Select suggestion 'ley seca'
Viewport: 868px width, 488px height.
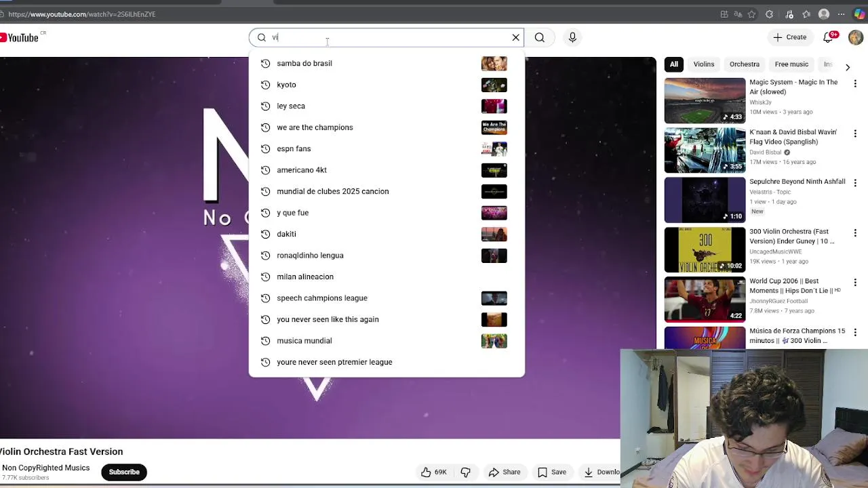coord(387,106)
